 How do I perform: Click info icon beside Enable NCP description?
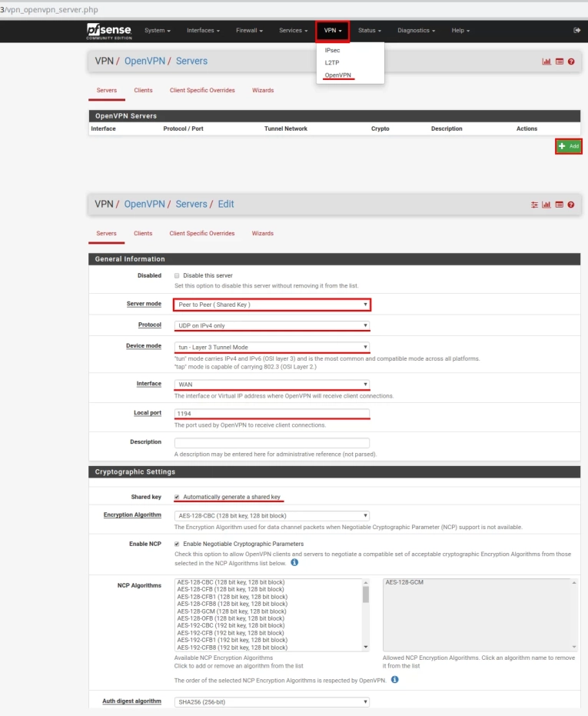coord(294,563)
